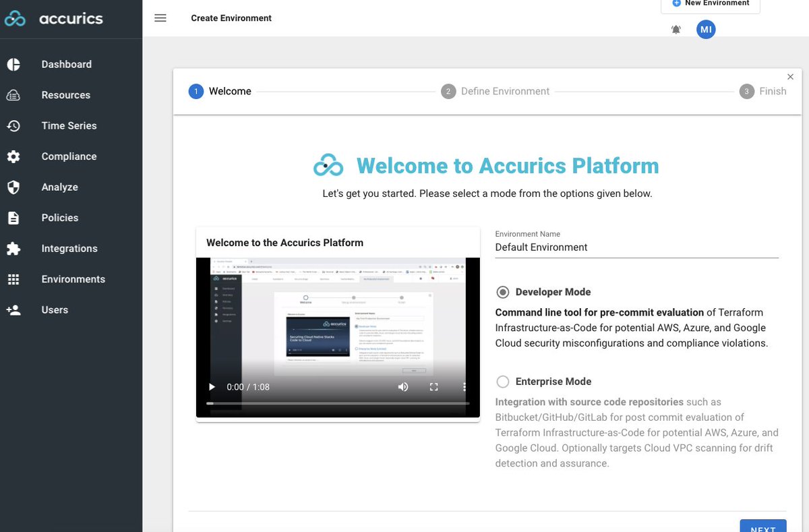Open the video's more options menu

tap(465, 387)
